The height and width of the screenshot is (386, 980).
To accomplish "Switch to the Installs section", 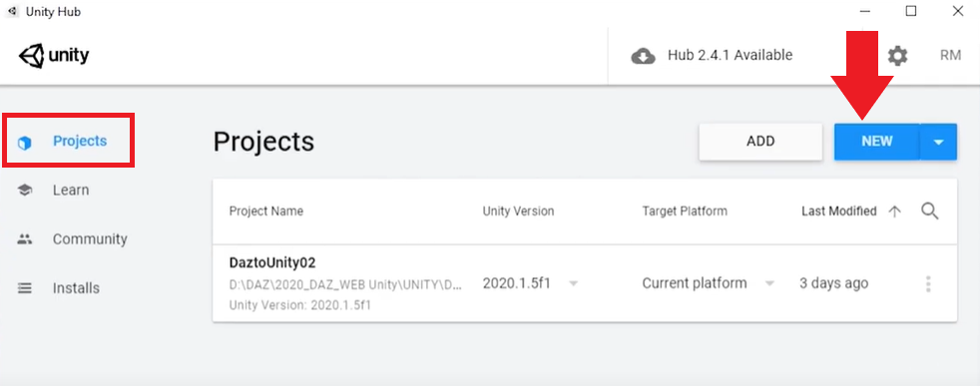I will 76,288.
